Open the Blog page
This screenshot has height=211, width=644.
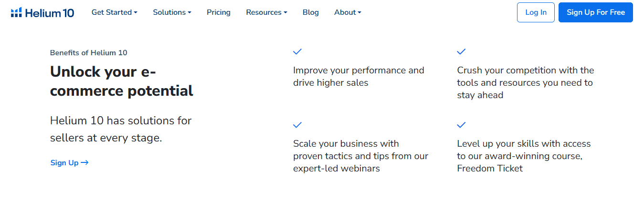pyautogui.click(x=311, y=12)
